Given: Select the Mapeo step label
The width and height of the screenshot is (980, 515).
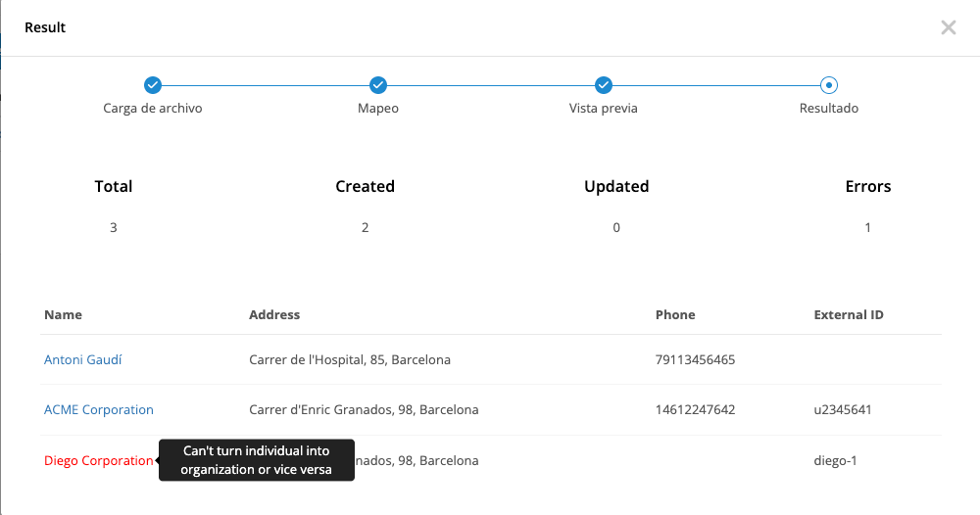Looking at the screenshot, I should pos(378,108).
